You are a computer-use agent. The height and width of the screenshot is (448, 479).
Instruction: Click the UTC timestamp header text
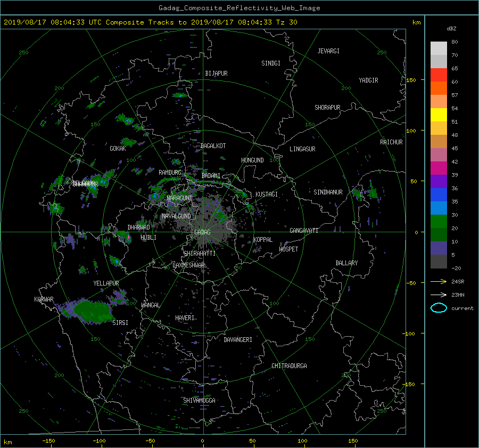pos(151,22)
